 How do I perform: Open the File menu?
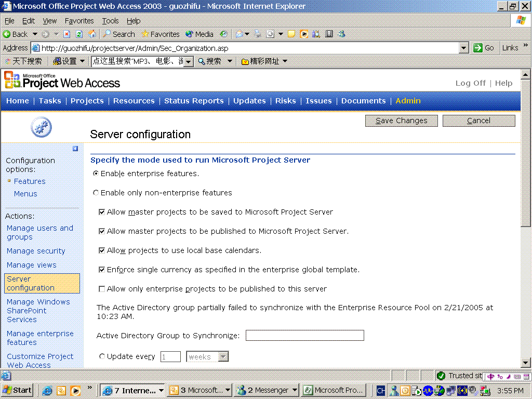[9, 21]
